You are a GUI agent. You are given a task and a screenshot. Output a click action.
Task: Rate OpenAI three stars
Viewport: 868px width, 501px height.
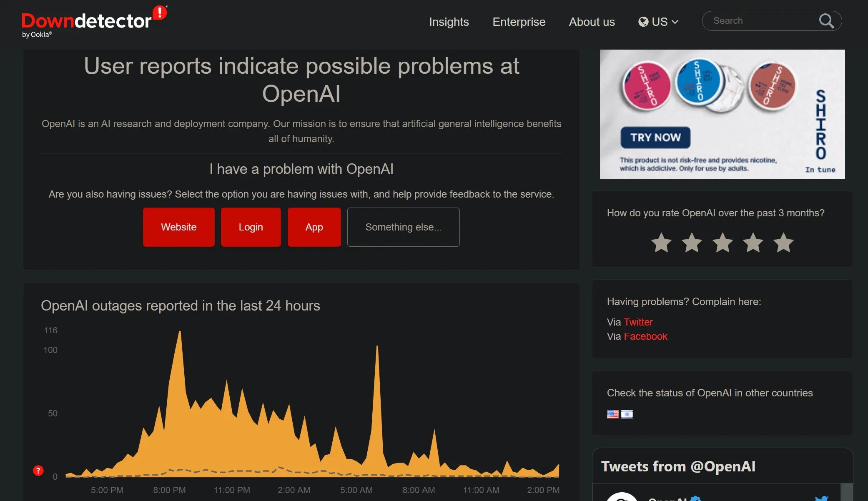(x=722, y=243)
